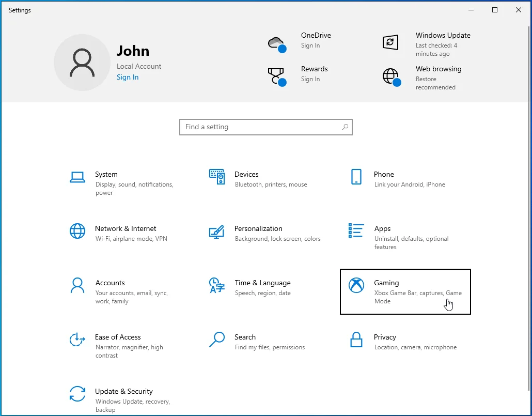Click 'Find my files, permissions' text

(x=270, y=347)
